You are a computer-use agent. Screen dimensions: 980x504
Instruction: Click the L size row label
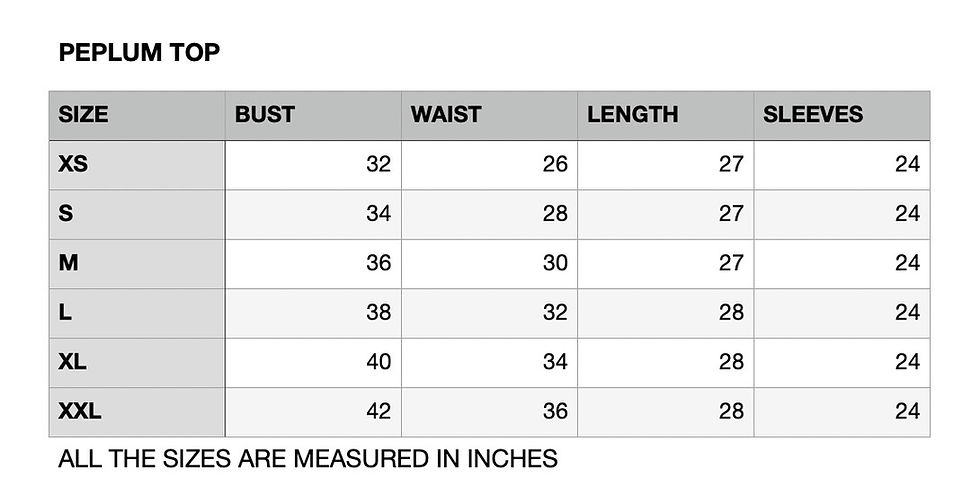64,312
